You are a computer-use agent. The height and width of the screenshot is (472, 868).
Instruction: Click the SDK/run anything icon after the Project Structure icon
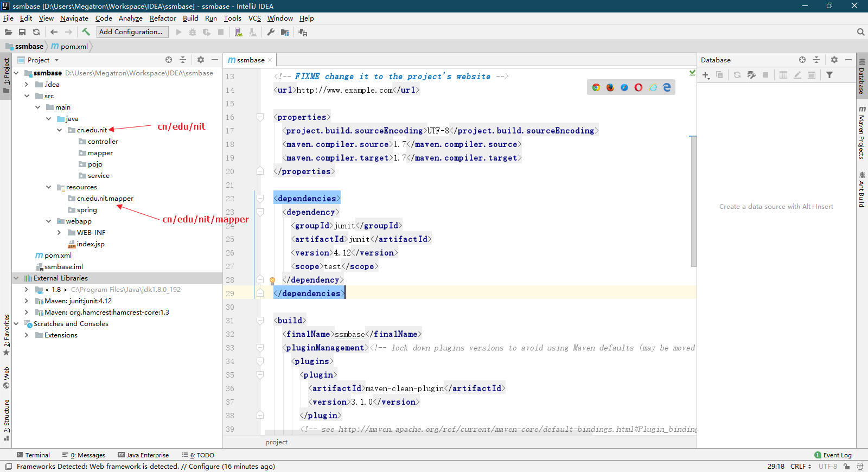(x=303, y=32)
